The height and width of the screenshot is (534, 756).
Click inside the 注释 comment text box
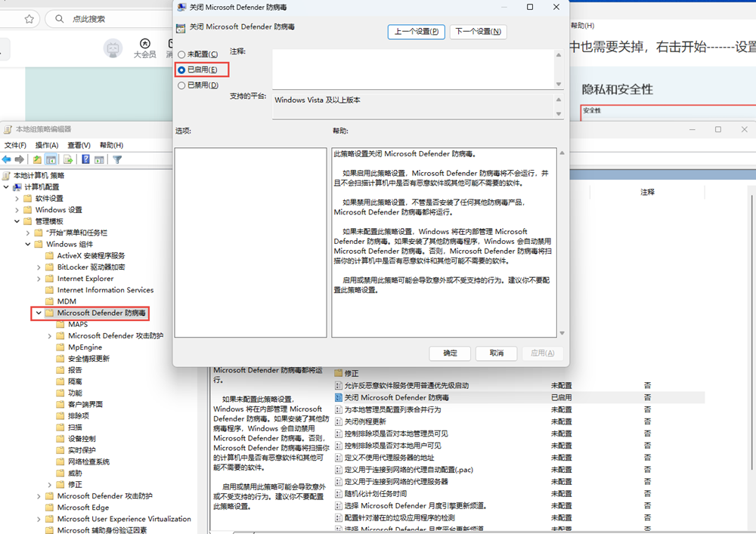[414, 69]
